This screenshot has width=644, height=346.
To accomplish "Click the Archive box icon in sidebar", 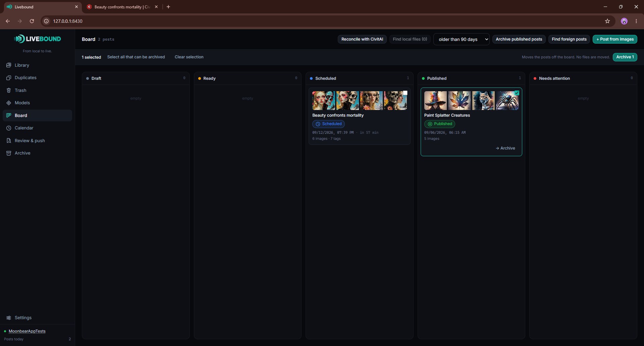I will (x=9, y=153).
